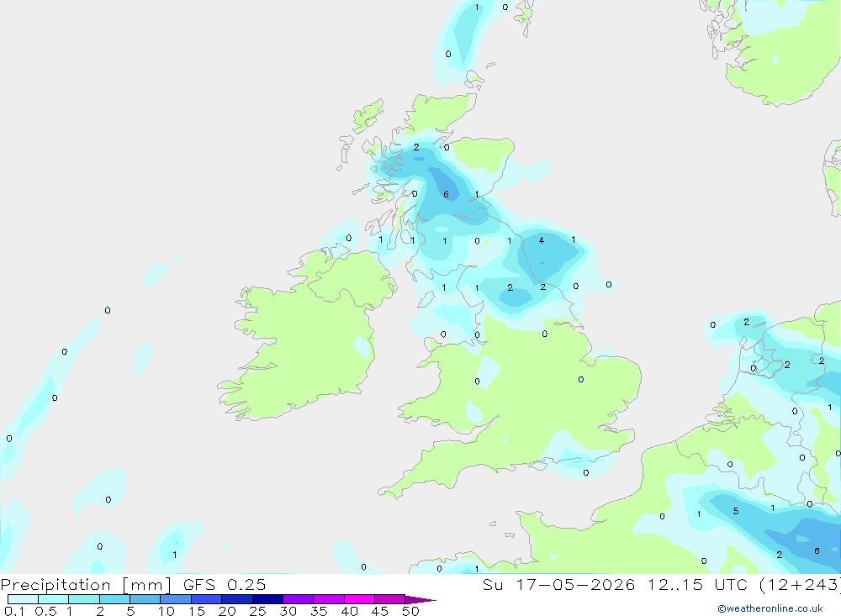Click the 45–50 mm legend color swatch
This screenshot has height=616, width=841.
pyautogui.click(x=390, y=599)
